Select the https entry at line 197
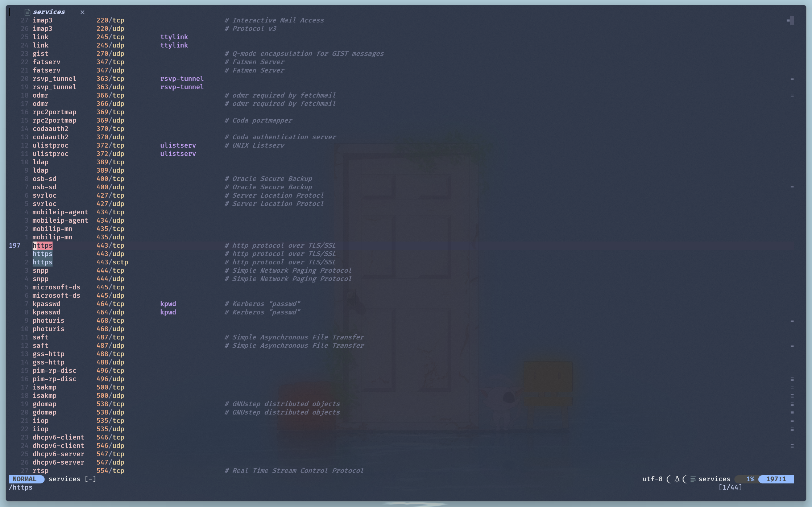The image size is (812, 507). tap(43, 245)
